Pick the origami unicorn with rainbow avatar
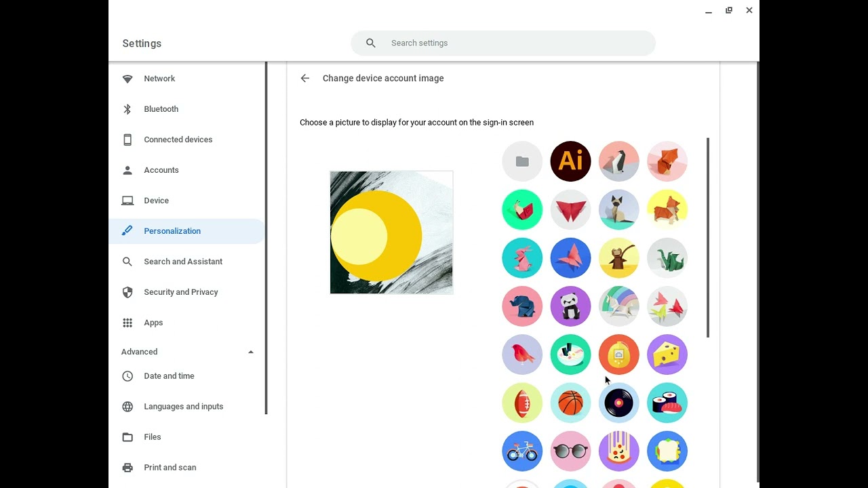This screenshot has height=488, width=868. click(x=618, y=306)
